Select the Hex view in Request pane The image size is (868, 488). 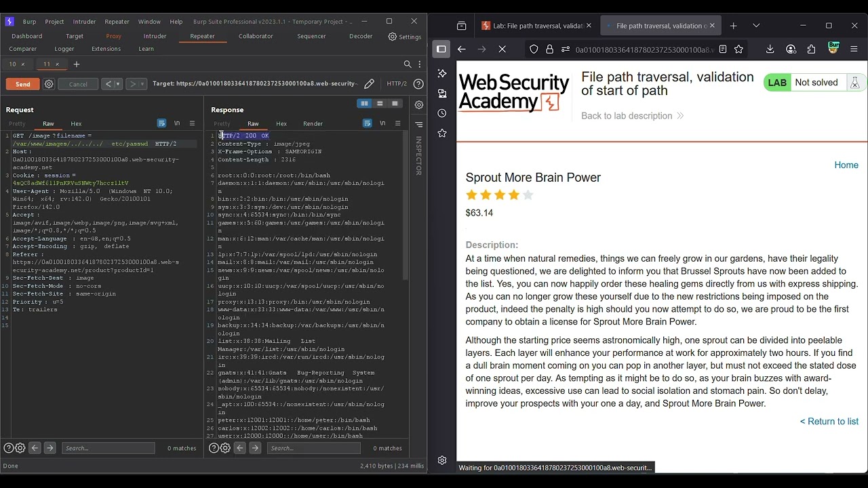coord(76,123)
